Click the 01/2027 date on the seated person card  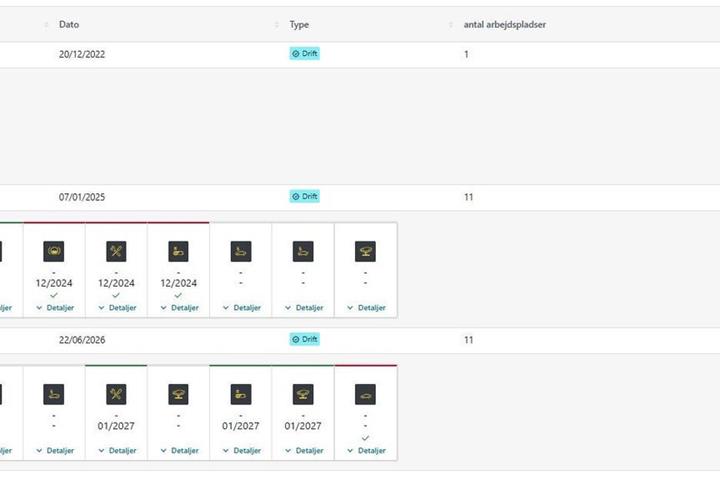(x=241, y=426)
